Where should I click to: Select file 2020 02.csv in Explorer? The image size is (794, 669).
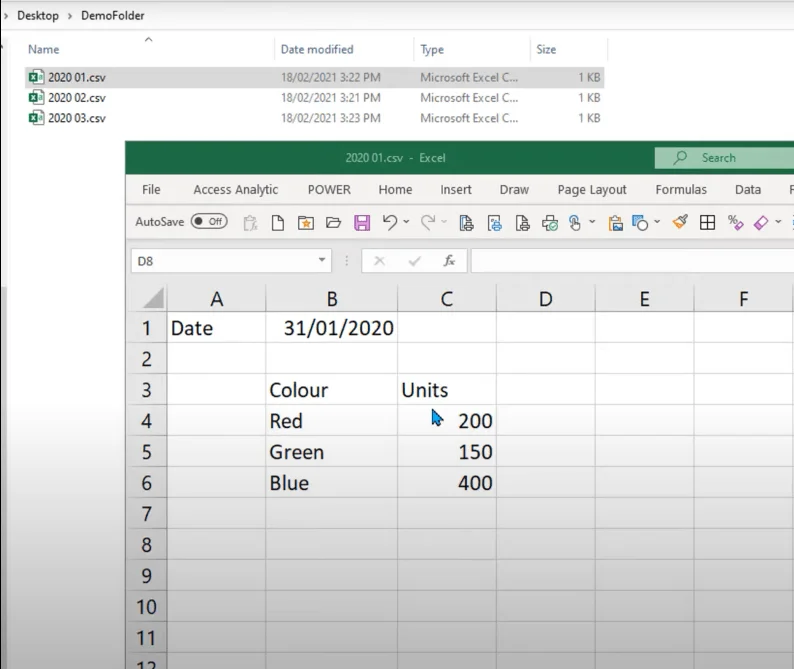314,98
